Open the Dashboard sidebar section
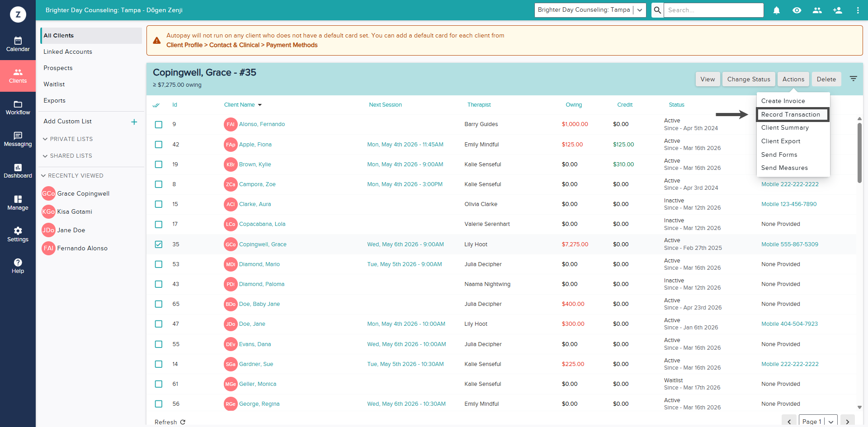The height and width of the screenshot is (427, 868). 18,171
